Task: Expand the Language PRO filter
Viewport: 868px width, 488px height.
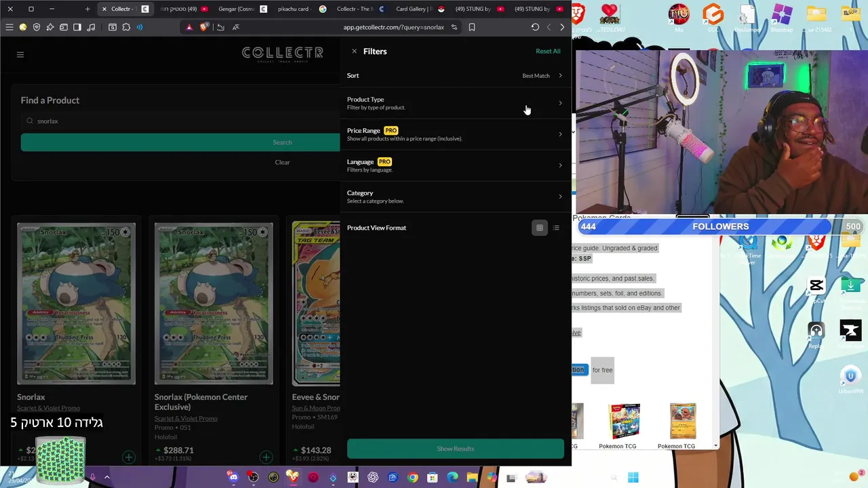Action: tap(455, 165)
